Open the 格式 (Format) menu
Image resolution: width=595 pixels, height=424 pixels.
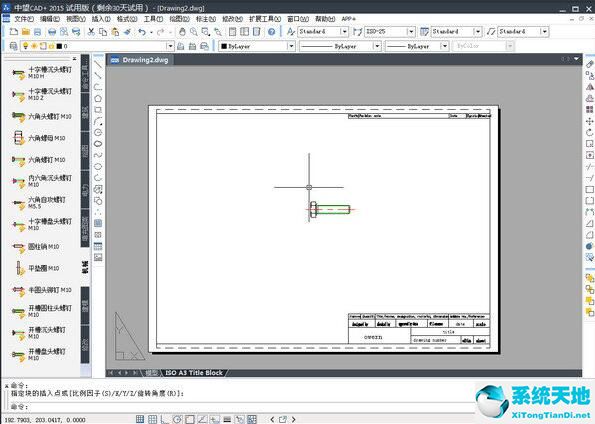coord(127,19)
